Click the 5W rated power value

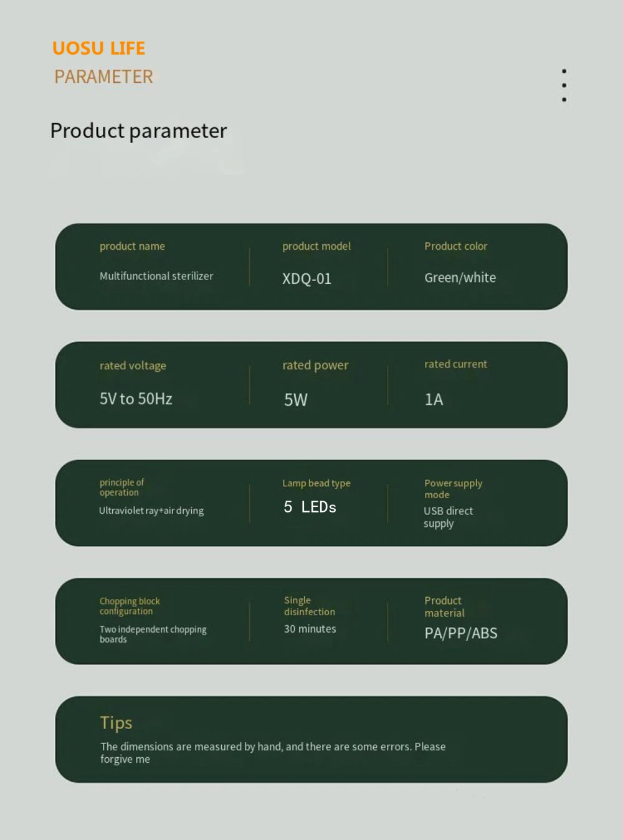pyautogui.click(x=296, y=400)
